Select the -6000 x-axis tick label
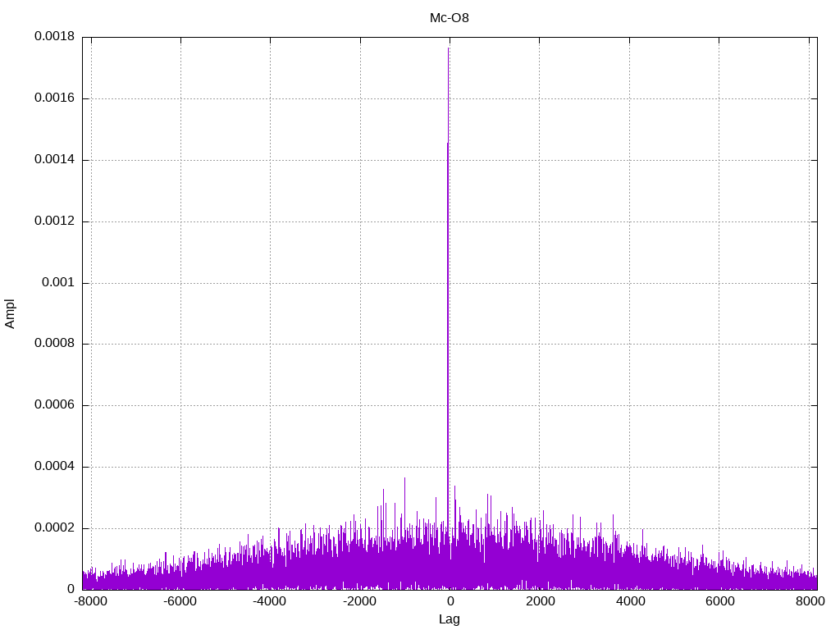 tap(180, 601)
